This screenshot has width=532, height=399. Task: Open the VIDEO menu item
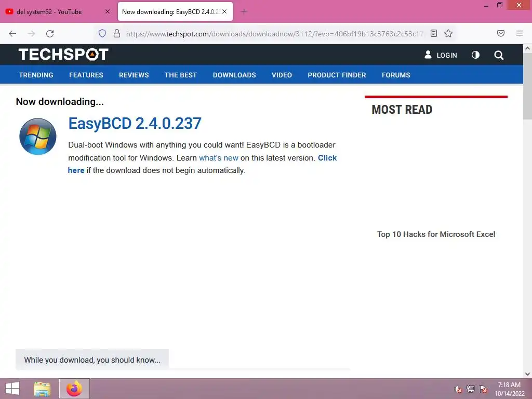tap(282, 75)
